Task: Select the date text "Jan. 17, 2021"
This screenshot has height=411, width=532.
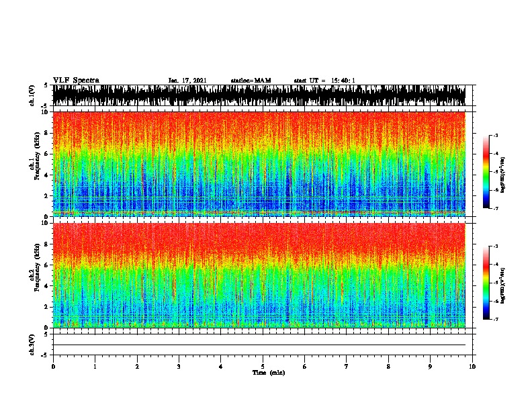Action: pos(187,81)
